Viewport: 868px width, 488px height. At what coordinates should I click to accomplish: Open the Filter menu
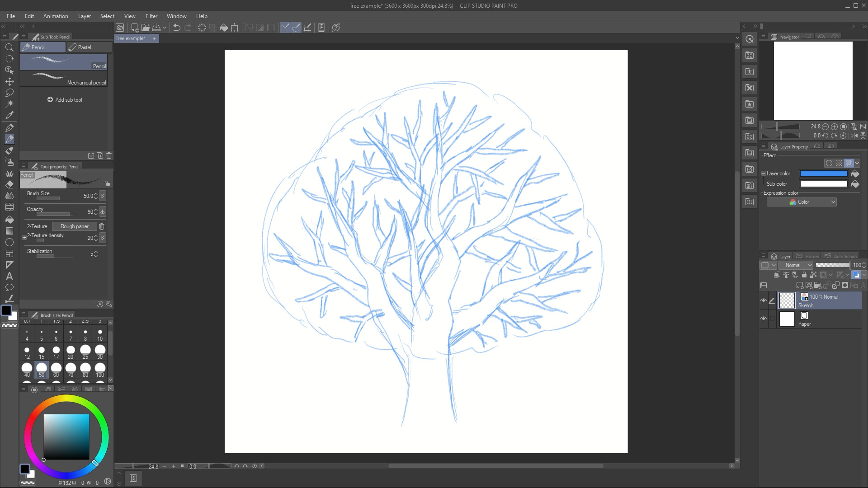pos(151,16)
